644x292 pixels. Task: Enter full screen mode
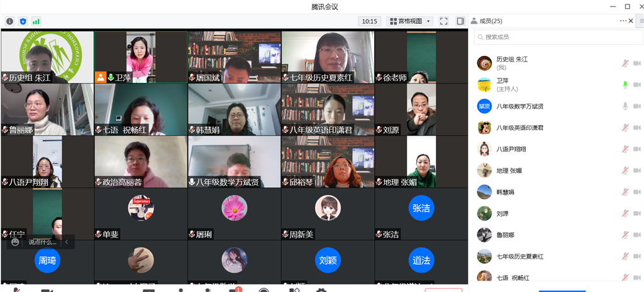(x=444, y=21)
